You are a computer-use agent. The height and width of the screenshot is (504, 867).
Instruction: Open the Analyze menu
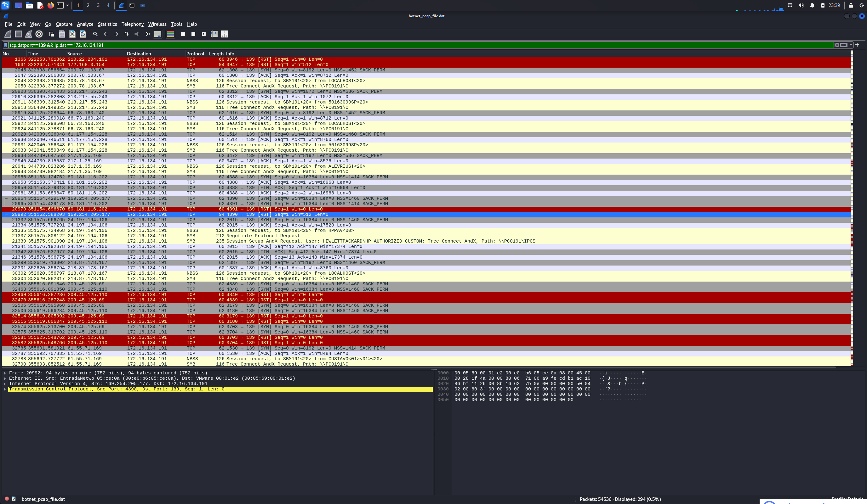[x=85, y=24]
